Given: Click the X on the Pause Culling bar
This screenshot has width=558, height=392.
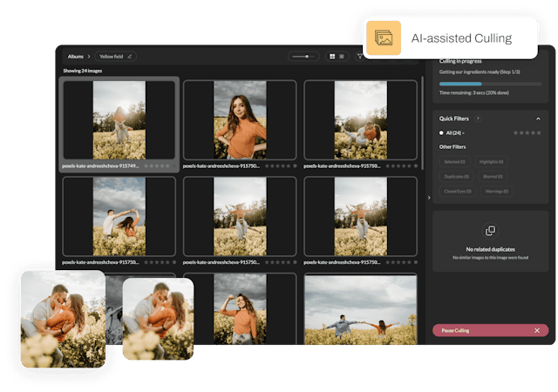Looking at the screenshot, I should point(537,330).
